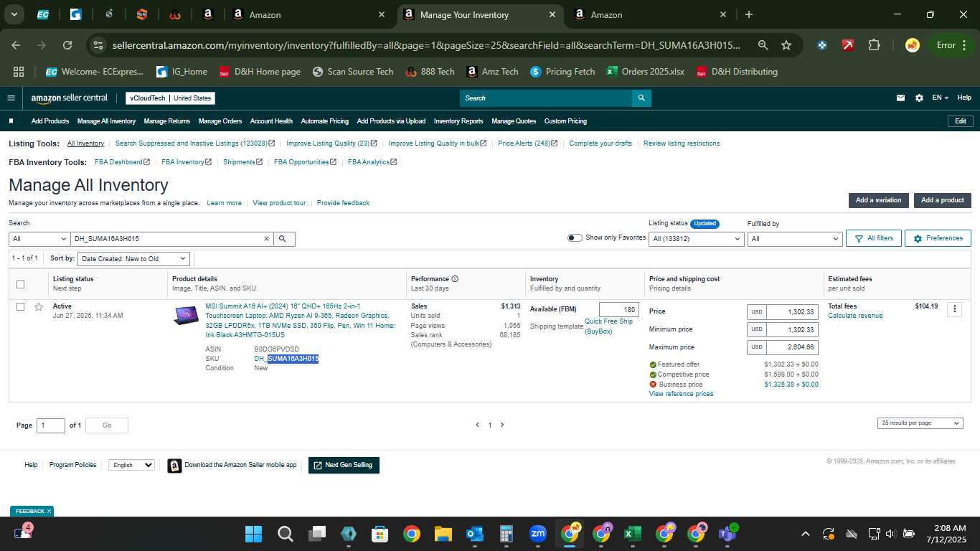Open Listing status All (133812) dropdown
Screen dimensions: 980x551
pos(696,239)
